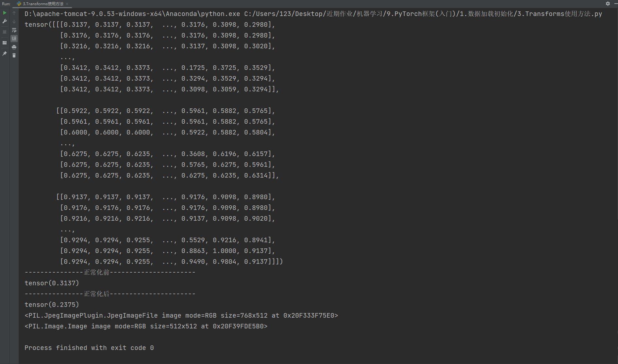Click the row beginning [0.9216, 0.9216
The width and height of the screenshot is (618, 364).
(167, 218)
